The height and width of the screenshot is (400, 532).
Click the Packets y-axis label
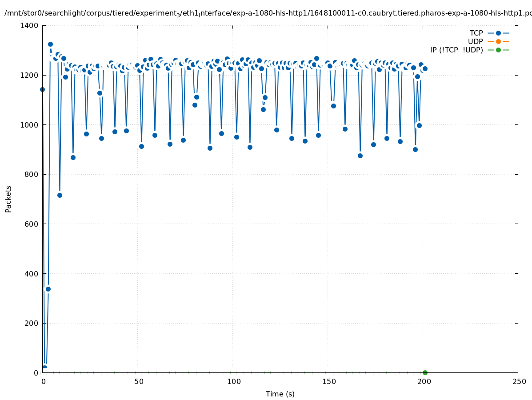click(8, 199)
